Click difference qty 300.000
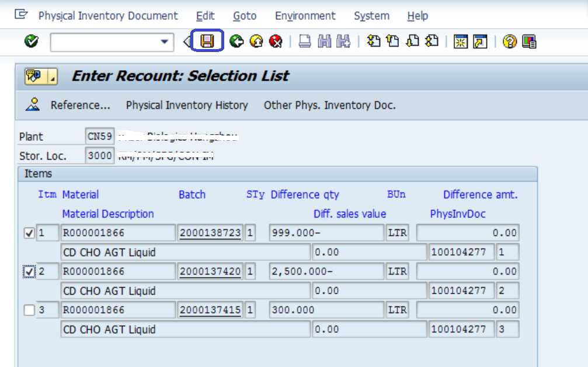Image resolution: width=588 pixels, height=367 pixels. (x=326, y=310)
